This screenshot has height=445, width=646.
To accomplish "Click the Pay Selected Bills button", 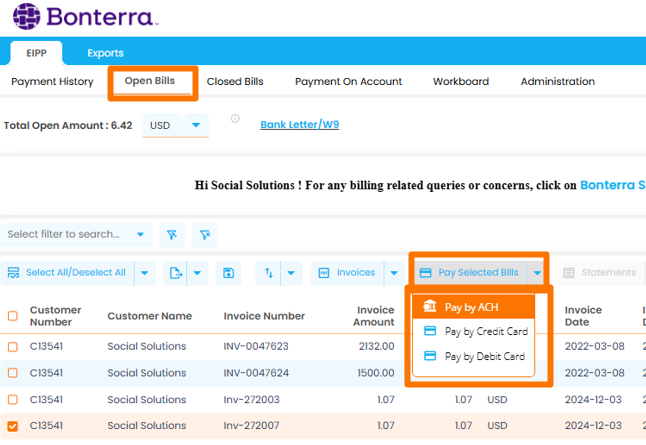I will [470, 273].
